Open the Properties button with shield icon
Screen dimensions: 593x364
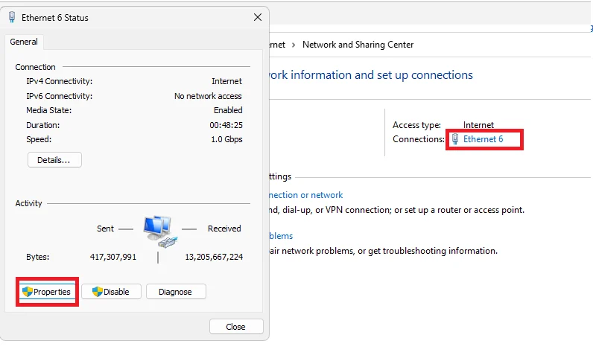[x=47, y=292]
